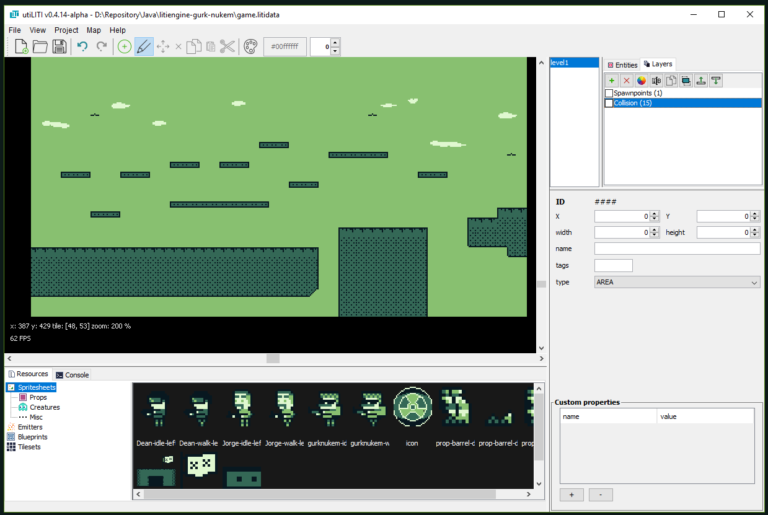Click the scissors cut icon
Viewport: 768px width, 515px height.
(x=227, y=47)
